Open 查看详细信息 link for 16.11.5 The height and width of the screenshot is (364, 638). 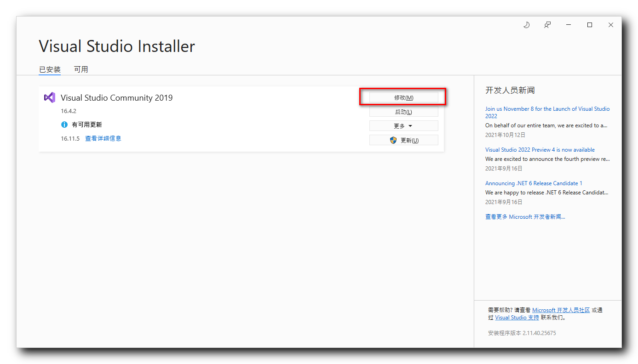pyautogui.click(x=103, y=138)
